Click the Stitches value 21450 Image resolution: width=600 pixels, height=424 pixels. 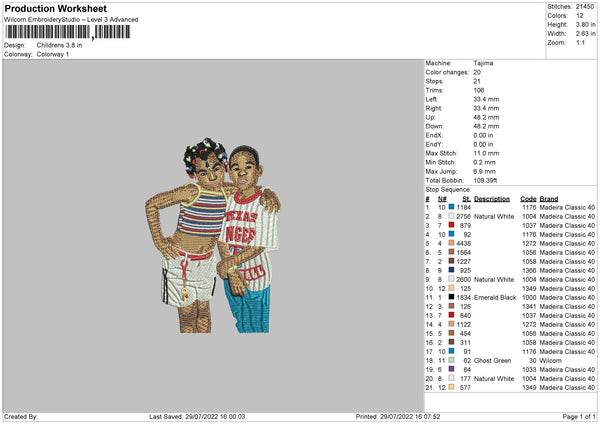(x=585, y=7)
